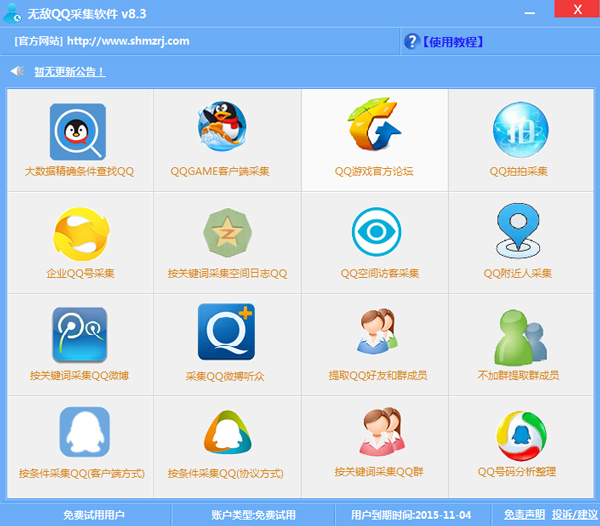This screenshot has width=600, height=526.
Task: Click the 大数据精确条件查找QQ label
Action: point(79,171)
